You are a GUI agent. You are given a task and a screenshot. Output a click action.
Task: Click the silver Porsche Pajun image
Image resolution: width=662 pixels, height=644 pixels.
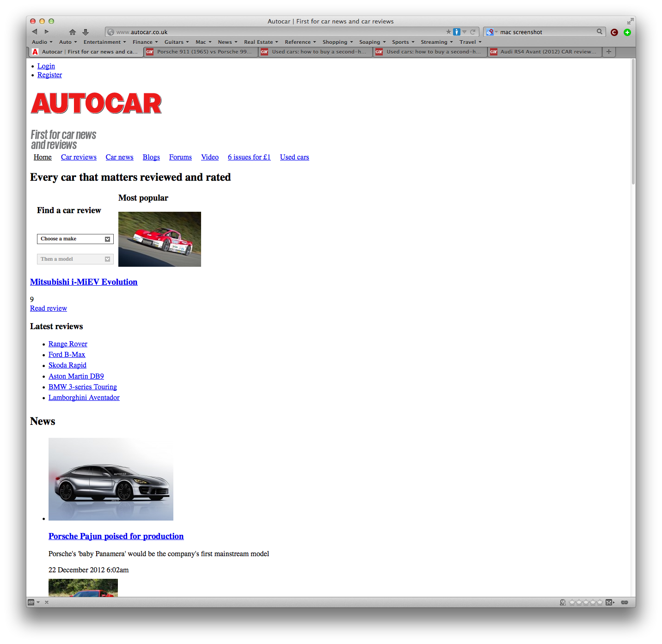pos(111,479)
